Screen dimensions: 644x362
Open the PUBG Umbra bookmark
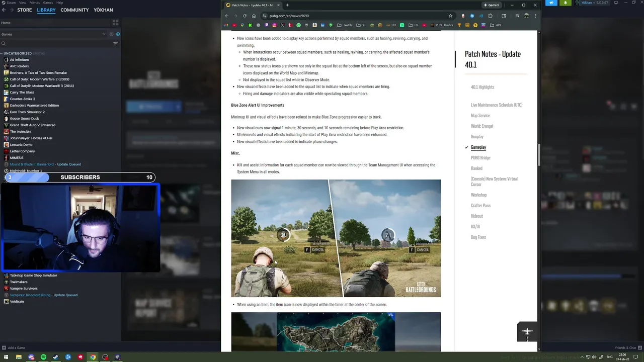pos(442,25)
